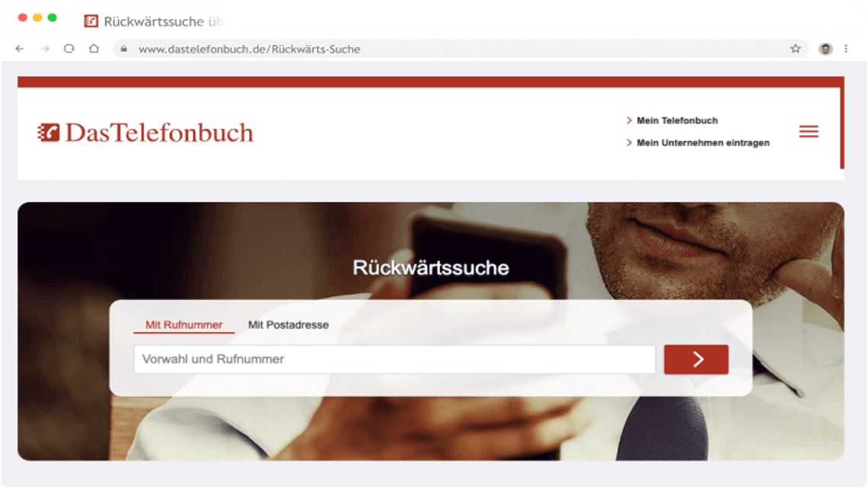Open Mein Unternehmen eintragen link
This screenshot has height=488, width=868.
(703, 143)
